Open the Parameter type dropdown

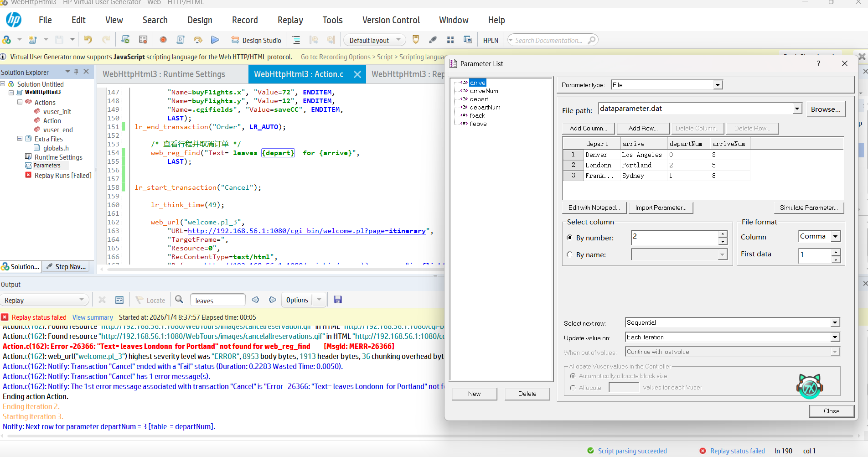pyautogui.click(x=718, y=85)
